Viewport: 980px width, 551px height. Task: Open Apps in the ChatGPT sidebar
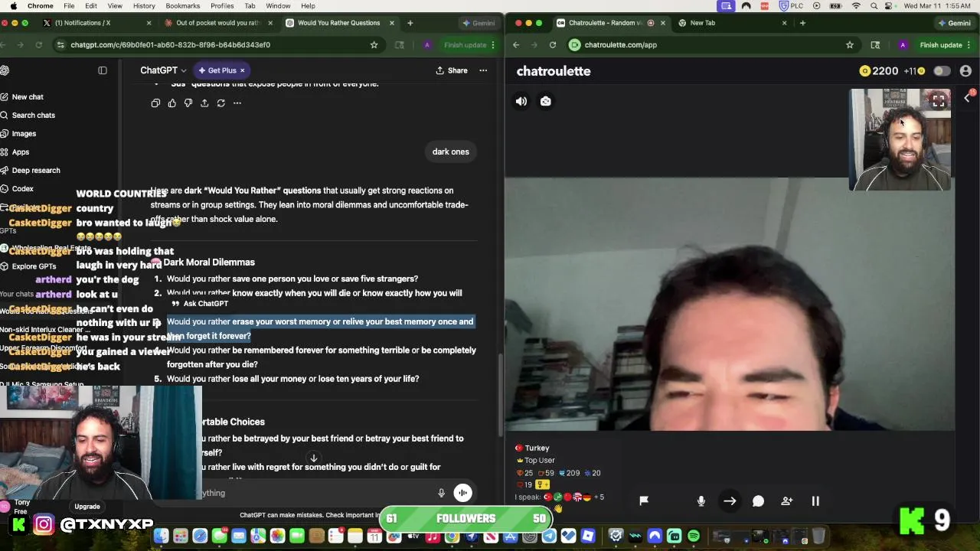click(21, 152)
